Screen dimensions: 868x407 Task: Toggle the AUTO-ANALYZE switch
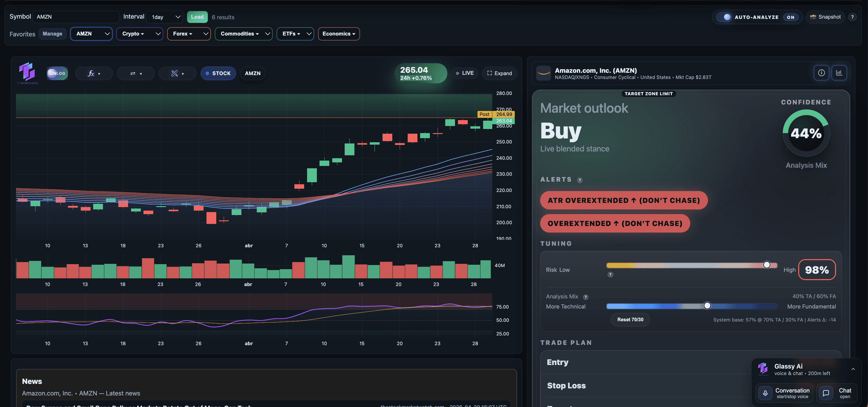(724, 17)
